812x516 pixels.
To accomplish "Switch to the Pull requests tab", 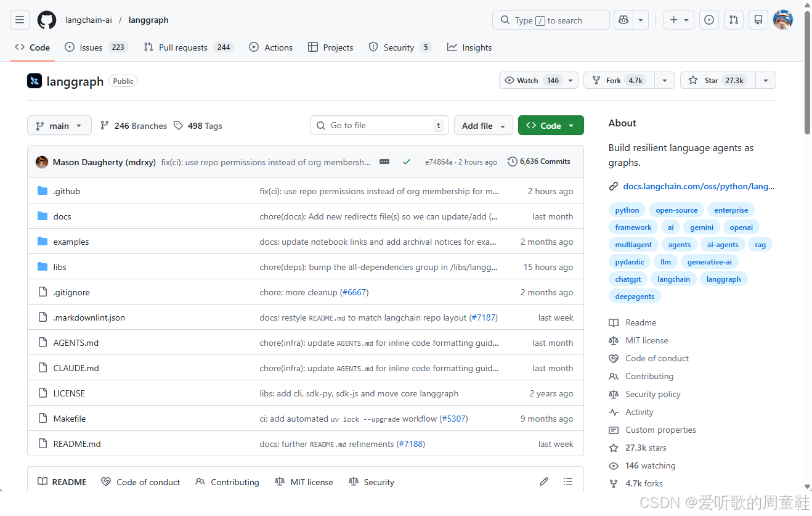I will (x=189, y=47).
